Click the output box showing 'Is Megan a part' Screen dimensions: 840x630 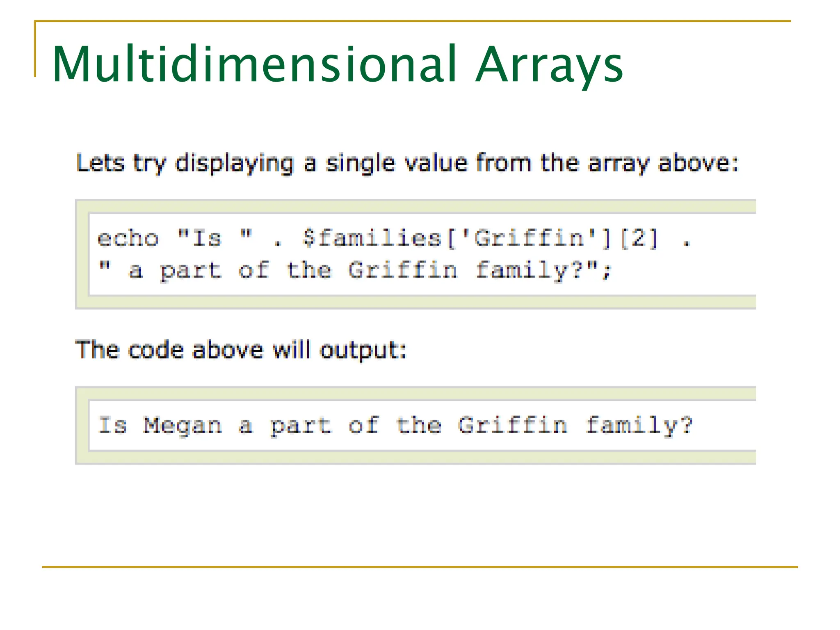[415, 425]
